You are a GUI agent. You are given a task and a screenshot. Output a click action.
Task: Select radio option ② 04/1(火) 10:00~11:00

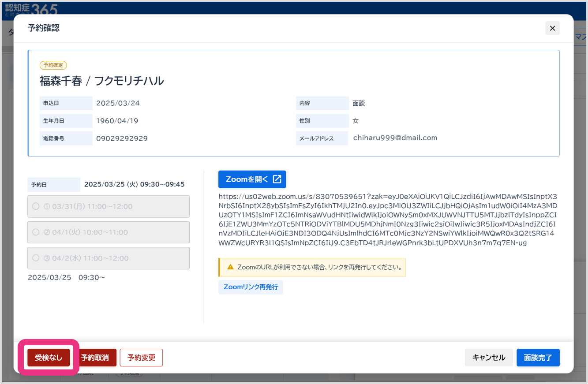pyautogui.click(x=36, y=232)
